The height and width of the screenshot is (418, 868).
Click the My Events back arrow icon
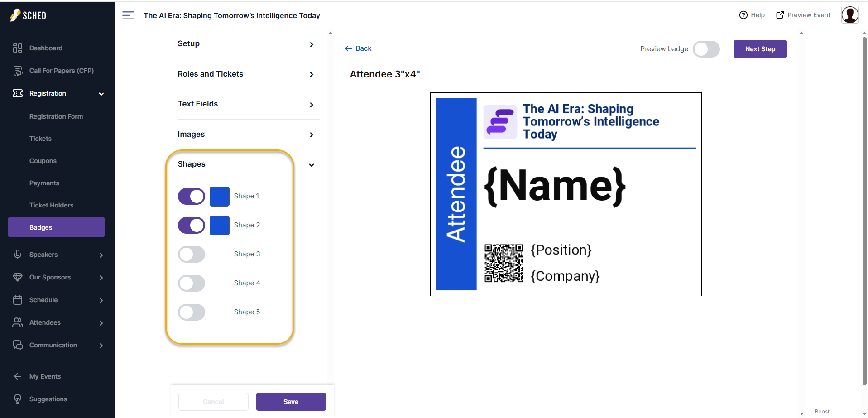(x=18, y=376)
